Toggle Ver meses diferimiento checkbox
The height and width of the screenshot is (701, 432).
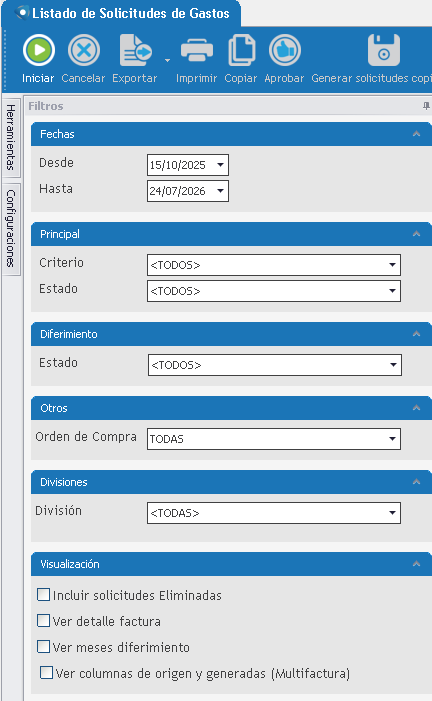43,647
